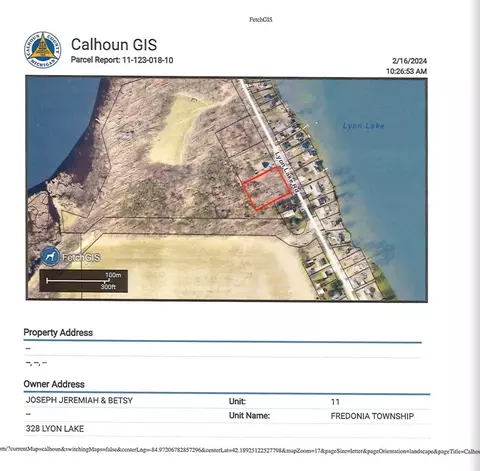Click the FetchGIS page header text
The image size is (480, 471).
(x=261, y=19)
